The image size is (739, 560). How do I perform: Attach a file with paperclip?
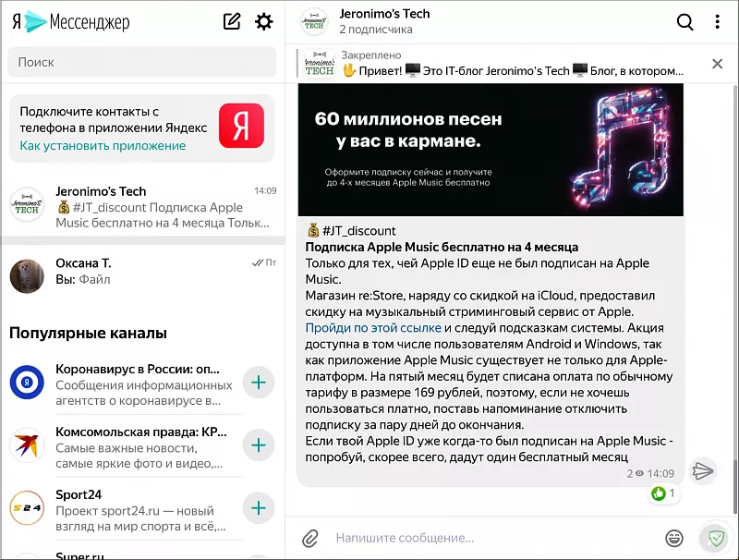coord(310,538)
